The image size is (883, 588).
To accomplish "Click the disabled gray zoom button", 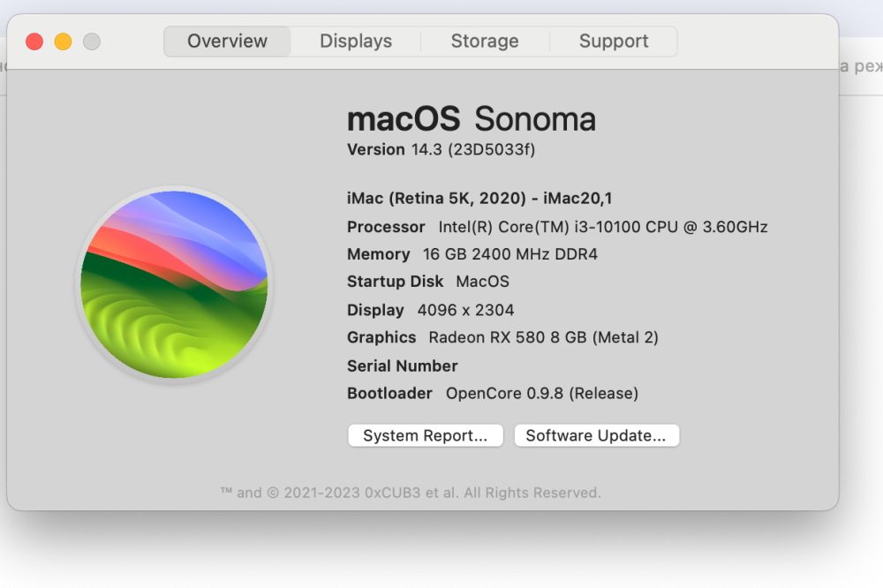I will pyautogui.click(x=92, y=41).
